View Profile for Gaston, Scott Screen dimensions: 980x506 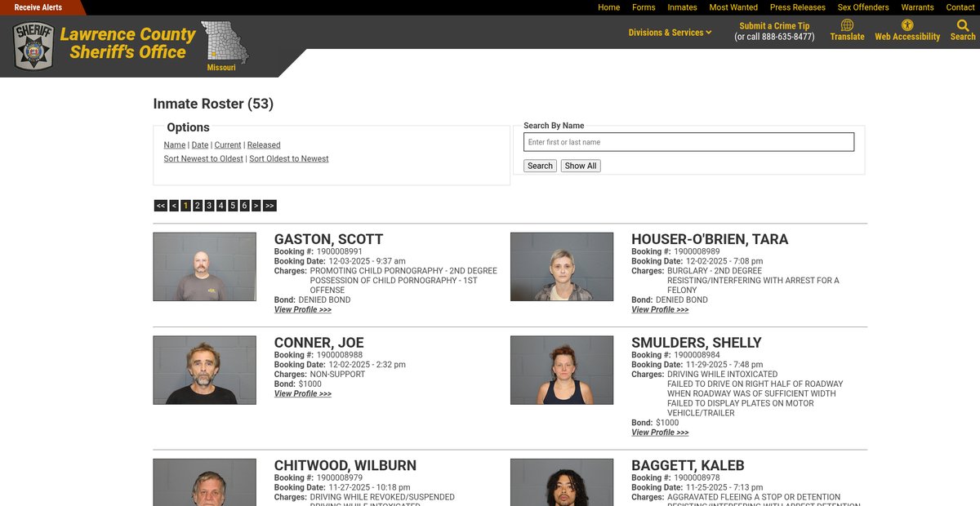303,310
